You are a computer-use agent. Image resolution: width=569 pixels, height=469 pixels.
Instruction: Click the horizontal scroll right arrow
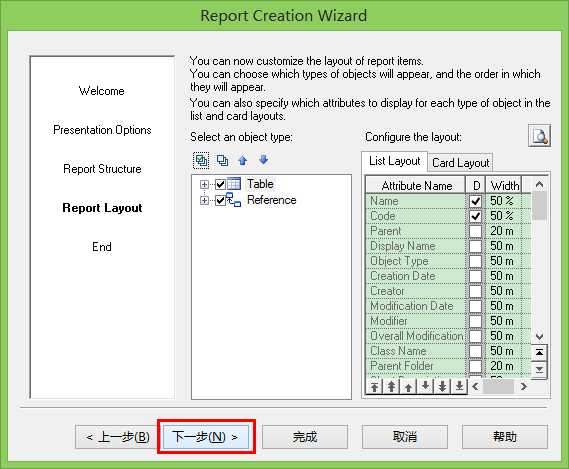coord(523,387)
